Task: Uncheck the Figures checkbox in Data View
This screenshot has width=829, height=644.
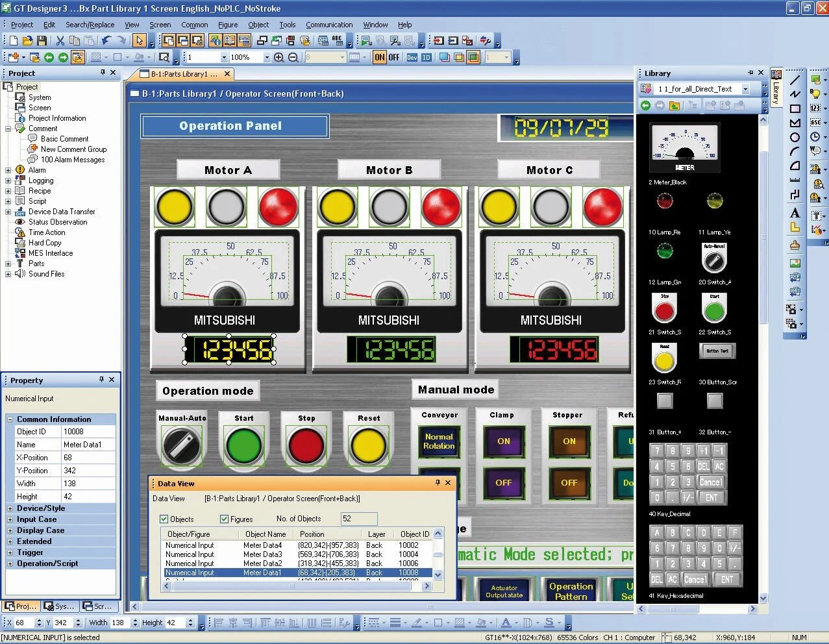Action: pos(224,519)
